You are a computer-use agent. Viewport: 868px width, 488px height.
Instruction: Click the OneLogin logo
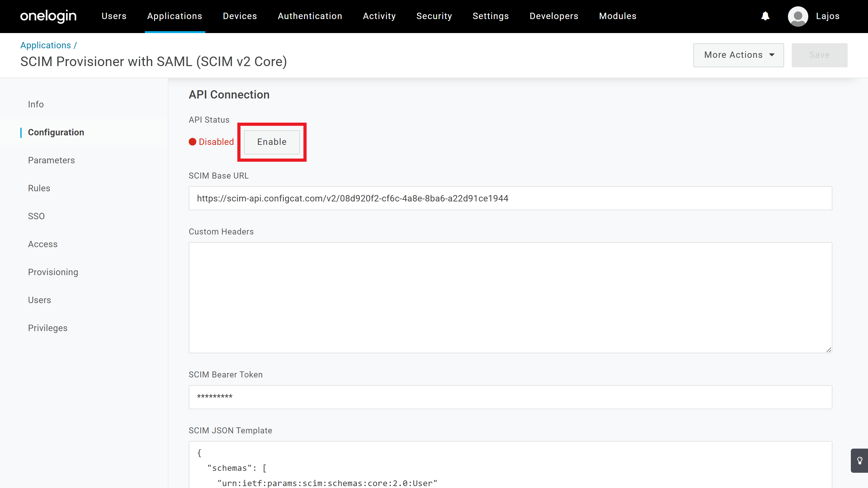(48, 16)
